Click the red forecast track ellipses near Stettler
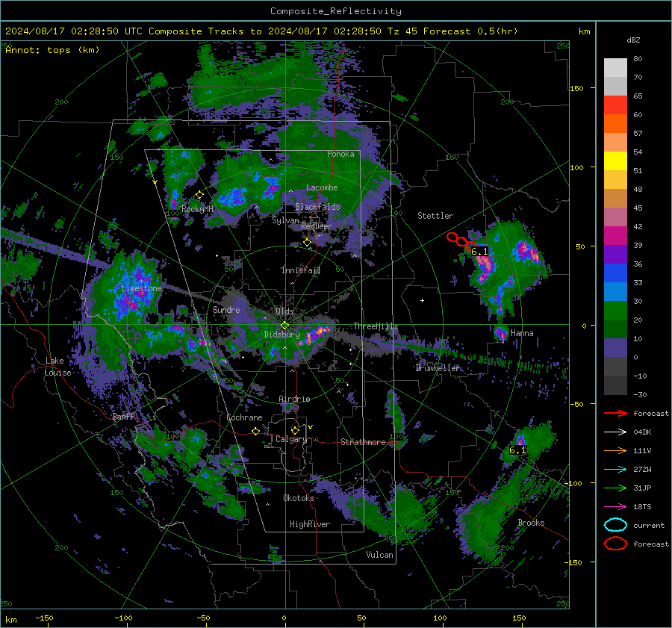 tap(461, 242)
